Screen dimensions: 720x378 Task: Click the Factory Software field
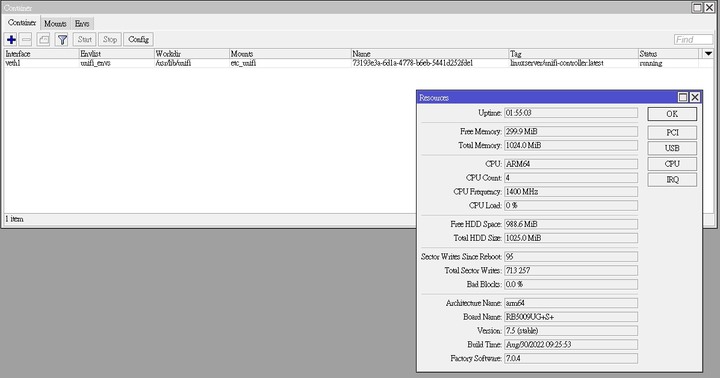571,358
